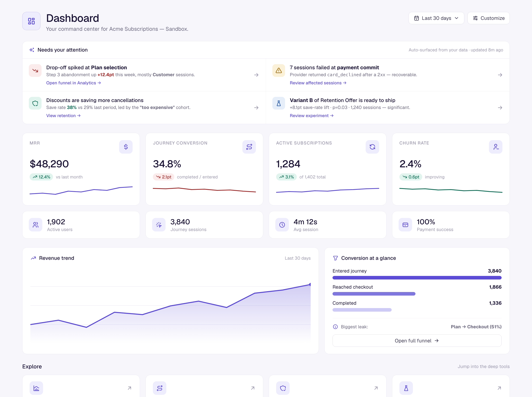This screenshot has width=532, height=397.
Task: Click the Journey Conversion red sparkline
Action: click(204, 190)
